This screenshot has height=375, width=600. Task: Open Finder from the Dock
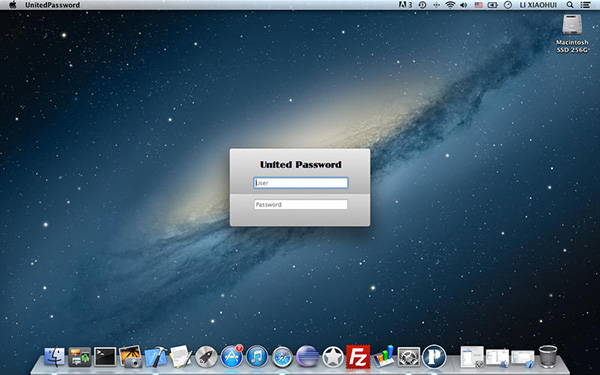tap(54, 357)
